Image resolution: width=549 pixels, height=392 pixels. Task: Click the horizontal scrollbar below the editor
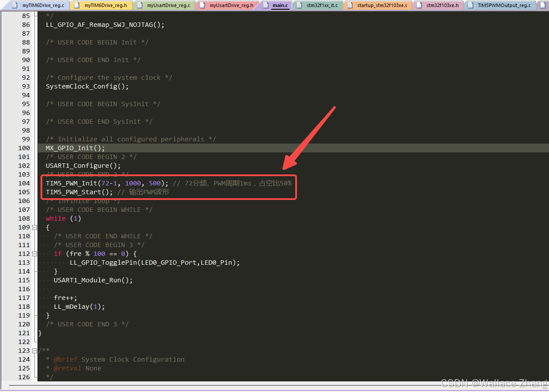(274, 386)
